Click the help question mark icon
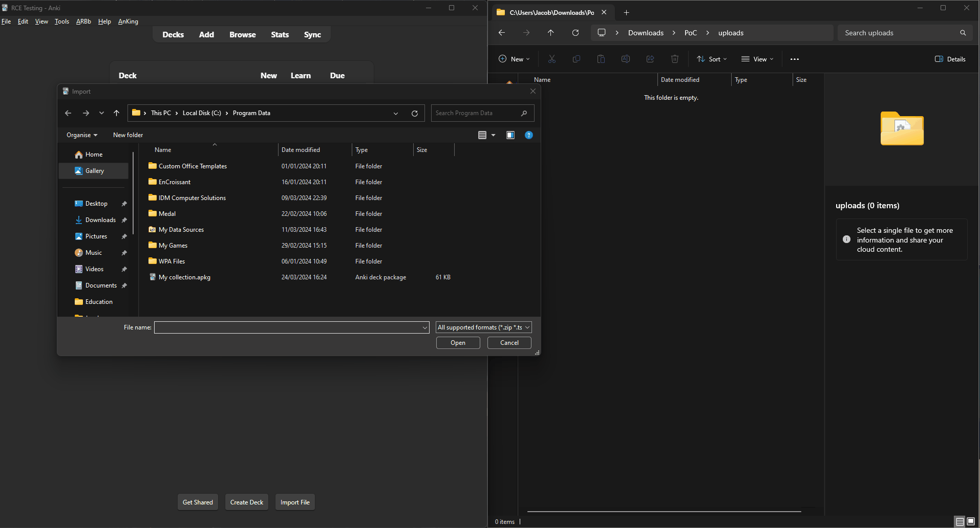Image resolution: width=980 pixels, height=528 pixels. click(528, 135)
